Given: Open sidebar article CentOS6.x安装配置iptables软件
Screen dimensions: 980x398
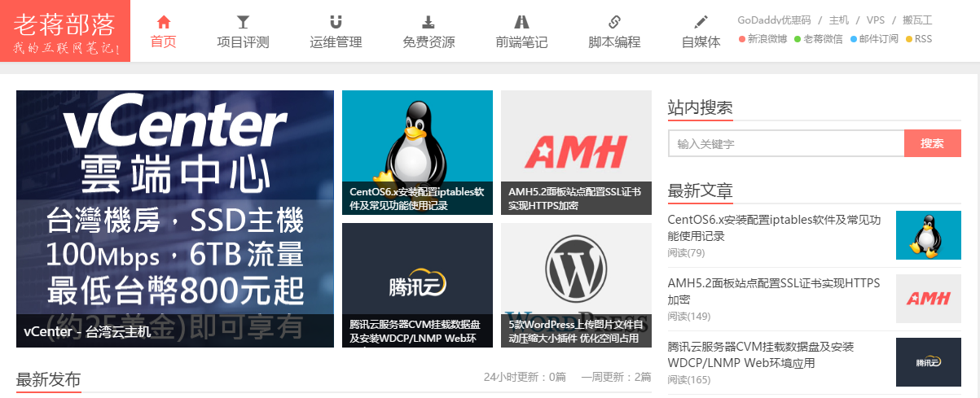Looking at the screenshot, I should tap(775, 228).
